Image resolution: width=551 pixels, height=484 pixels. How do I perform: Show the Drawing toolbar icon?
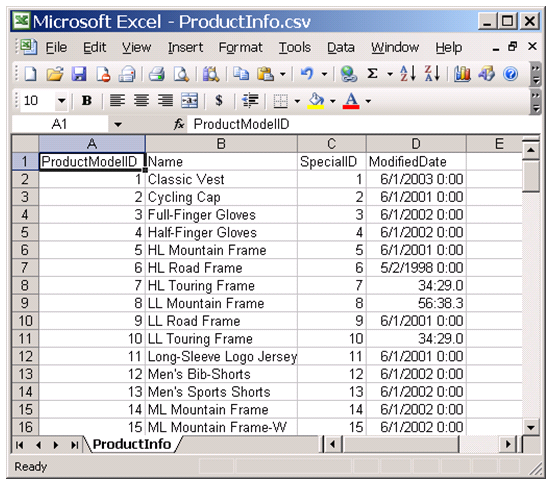pos(486,74)
